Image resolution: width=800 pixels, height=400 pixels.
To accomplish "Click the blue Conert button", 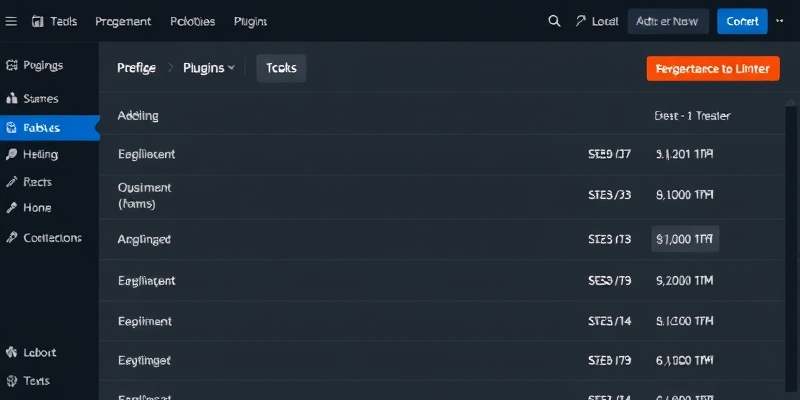I will point(742,21).
